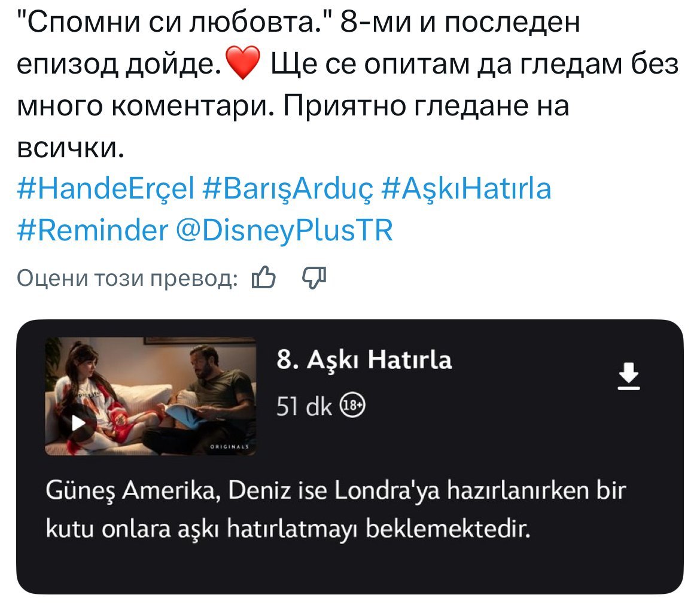Visit the @DisneyPlusTR profile mention
700x610 pixels.
(x=284, y=231)
